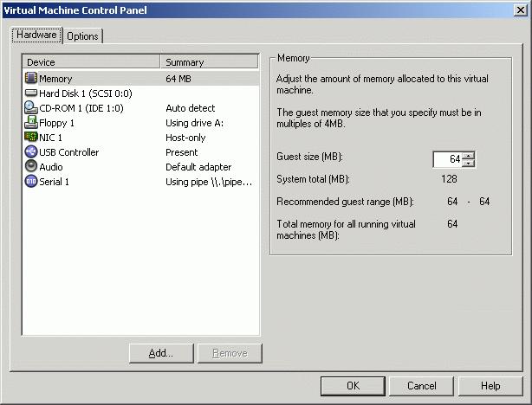Click the greyed-out Remove button
The image size is (532, 405).
click(x=230, y=353)
